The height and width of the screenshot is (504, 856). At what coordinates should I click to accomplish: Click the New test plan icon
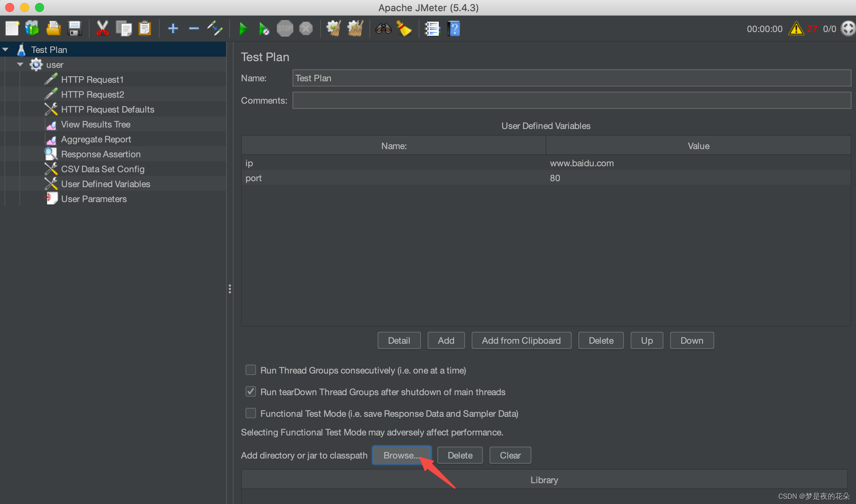(12, 28)
